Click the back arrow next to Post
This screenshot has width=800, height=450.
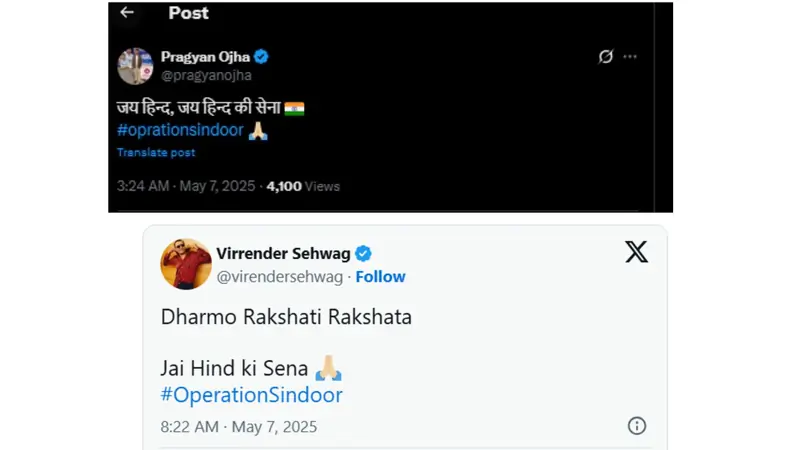127,13
